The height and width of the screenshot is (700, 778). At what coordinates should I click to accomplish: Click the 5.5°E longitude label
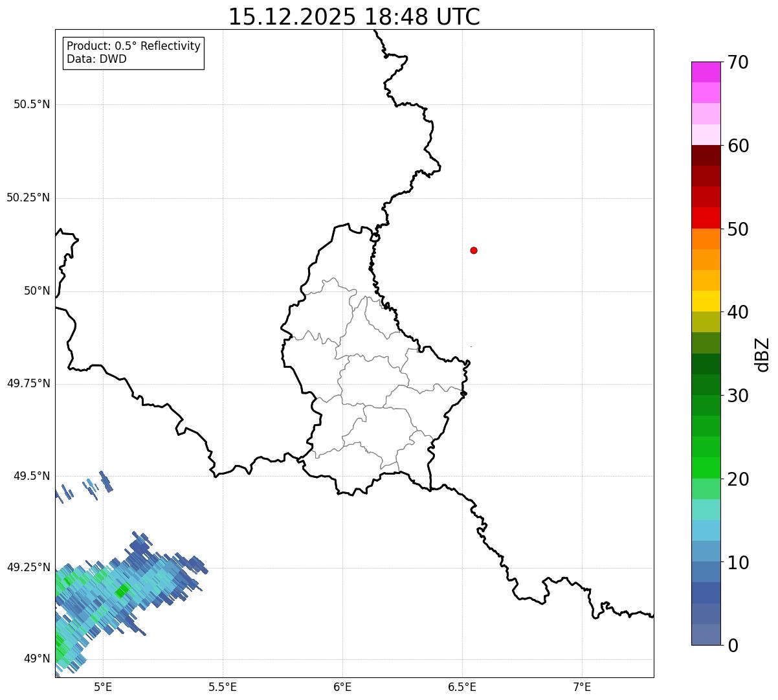(223, 686)
